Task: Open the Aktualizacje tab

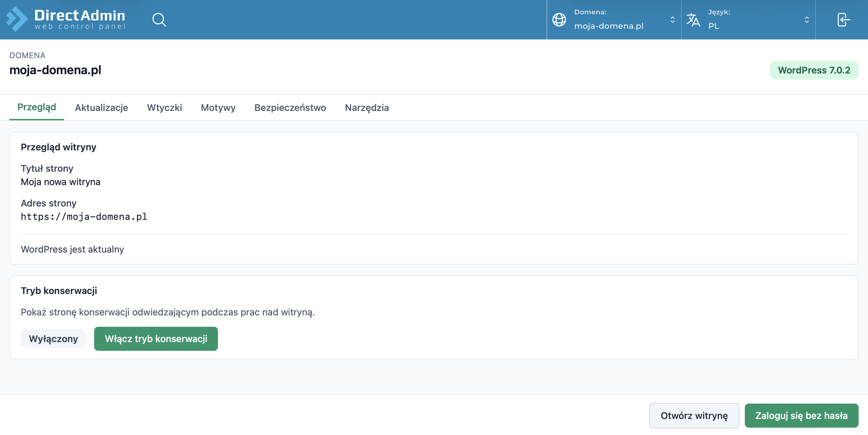Action: pos(101,108)
